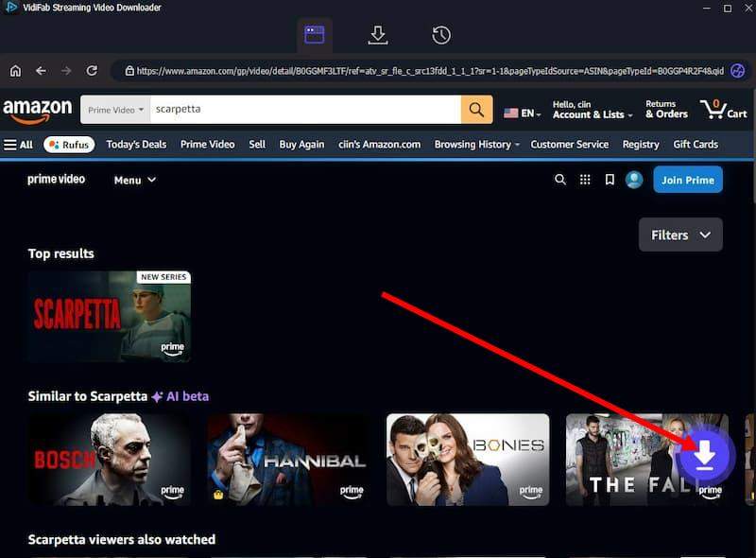Expand Browsing History dropdown
The height and width of the screenshot is (558, 756).
(x=477, y=145)
